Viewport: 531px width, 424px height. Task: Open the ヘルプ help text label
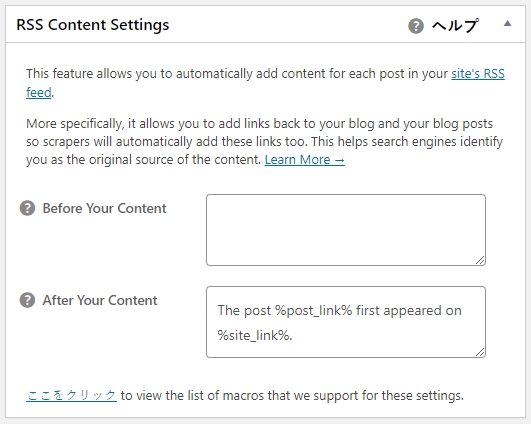tap(455, 26)
